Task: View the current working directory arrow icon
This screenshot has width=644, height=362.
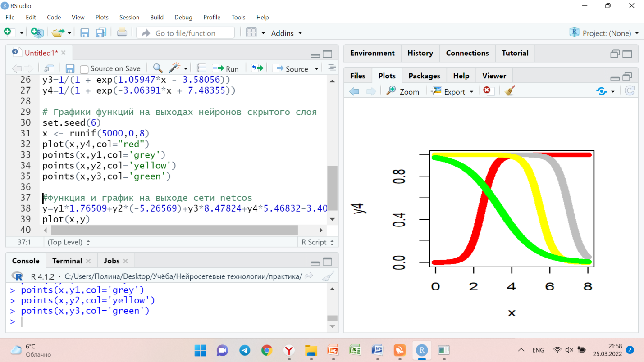Action: pyautogui.click(x=309, y=276)
